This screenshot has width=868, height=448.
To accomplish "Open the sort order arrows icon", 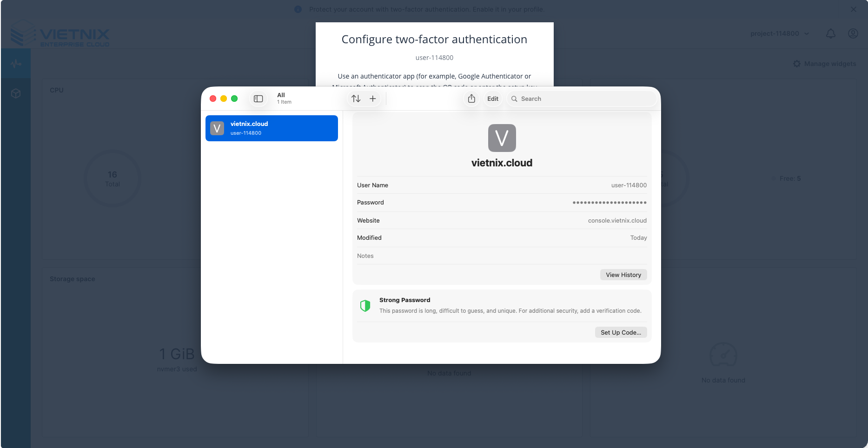I will (356, 99).
